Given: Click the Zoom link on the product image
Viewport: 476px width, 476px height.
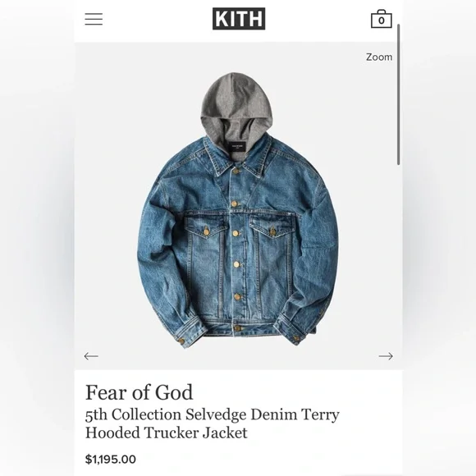Looking at the screenshot, I should [379, 57].
